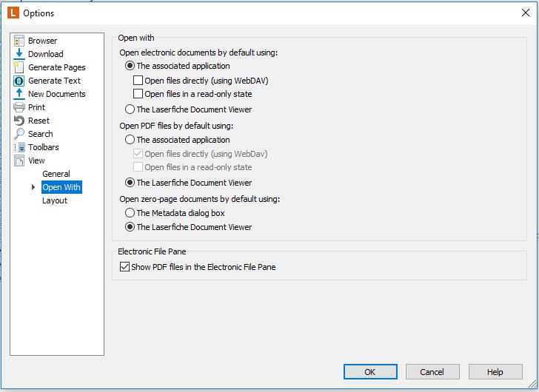Click the Toolbars icon in the sidebar
539x392 pixels.
[19, 147]
